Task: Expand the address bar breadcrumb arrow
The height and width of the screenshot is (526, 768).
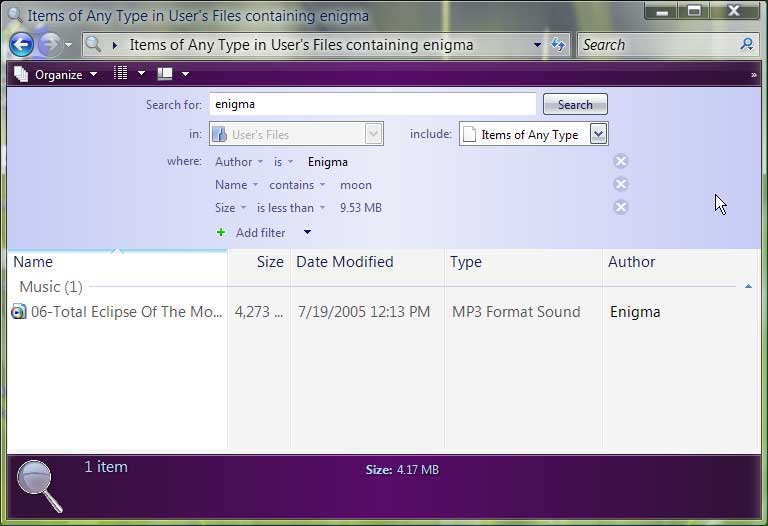Action: [115, 45]
